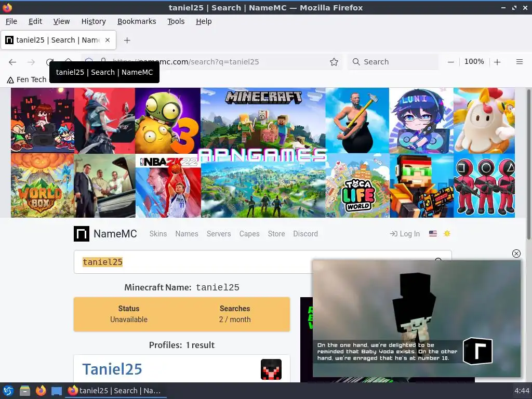The image size is (532, 399).
Task: Click the World Box game thumbnail
Action: (x=43, y=185)
